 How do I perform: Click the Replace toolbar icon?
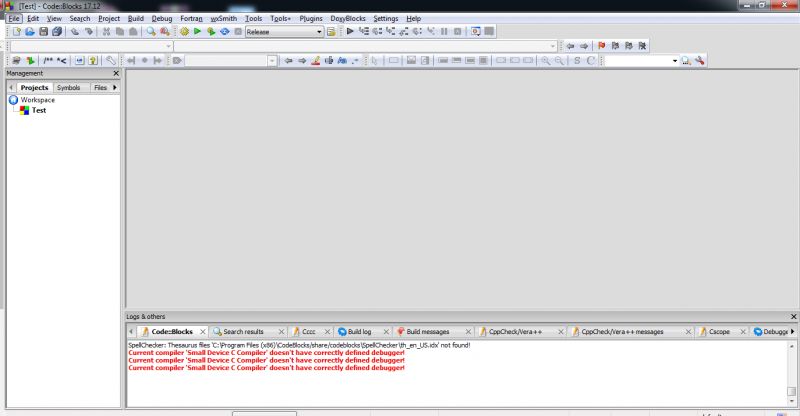[165, 32]
